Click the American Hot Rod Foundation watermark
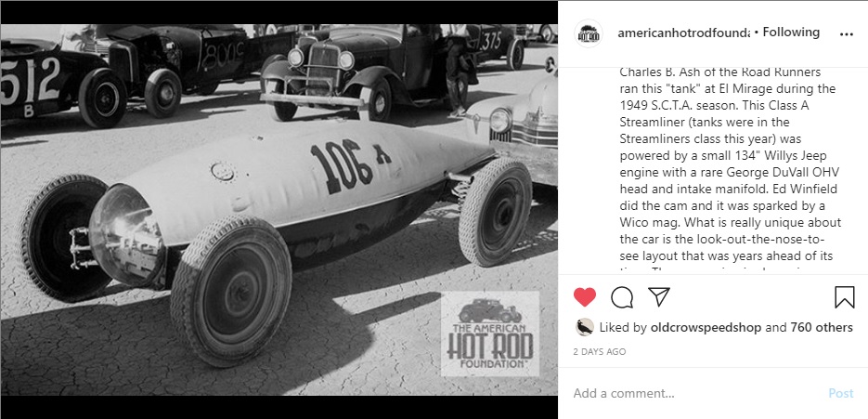This screenshot has width=868, height=419. (x=490, y=334)
